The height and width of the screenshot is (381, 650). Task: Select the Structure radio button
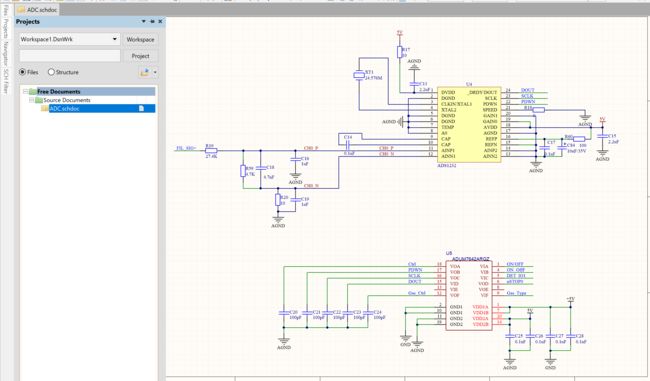pos(51,72)
